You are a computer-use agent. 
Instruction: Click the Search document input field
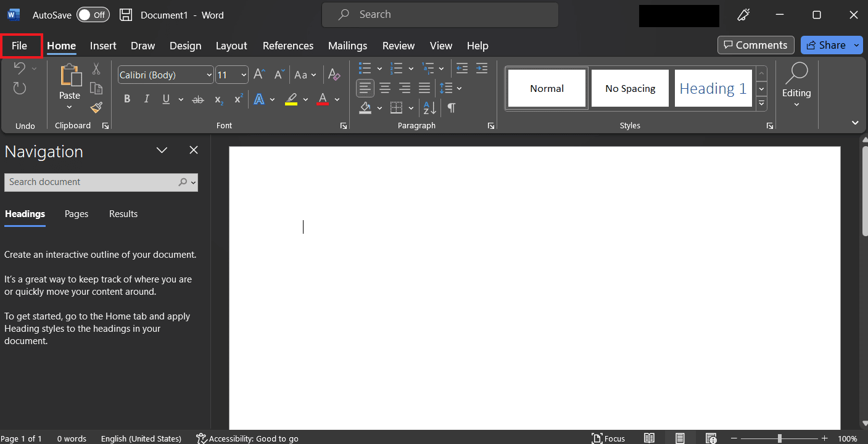click(x=91, y=182)
